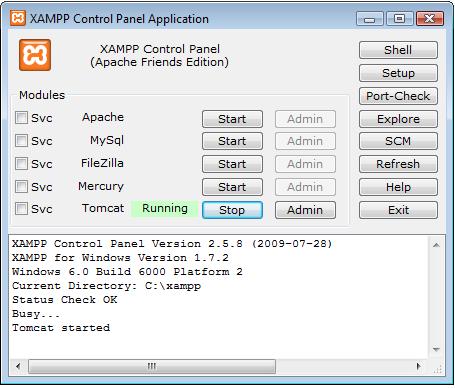This screenshot has height=388, width=455.
Task: Click the XAMPP title bar icon
Action: [17, 18]
